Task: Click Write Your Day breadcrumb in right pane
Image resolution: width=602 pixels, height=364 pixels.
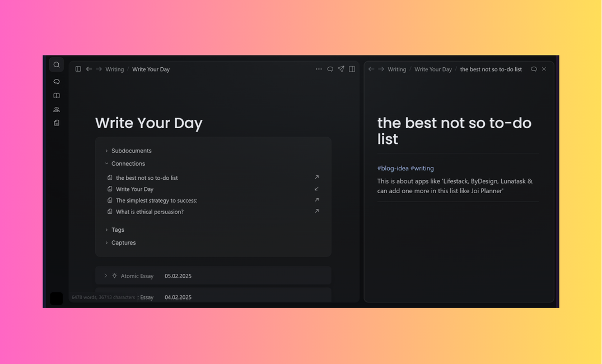Action: point(433,69)
